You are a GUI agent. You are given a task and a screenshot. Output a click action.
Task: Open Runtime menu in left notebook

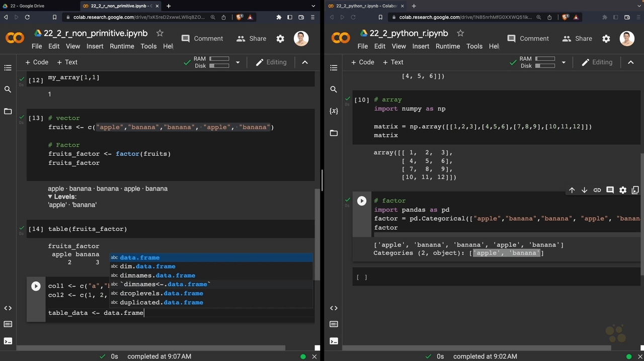coord(122,46)
